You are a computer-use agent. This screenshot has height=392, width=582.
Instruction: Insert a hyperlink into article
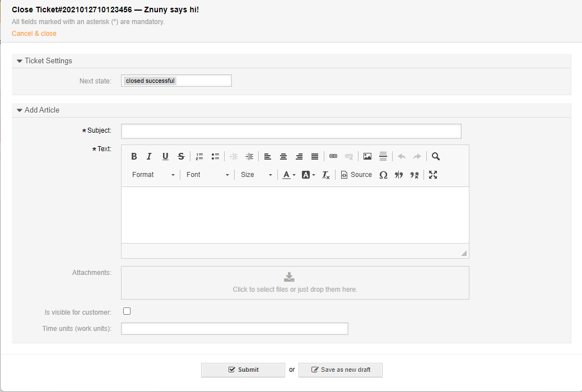coord(333,157)
